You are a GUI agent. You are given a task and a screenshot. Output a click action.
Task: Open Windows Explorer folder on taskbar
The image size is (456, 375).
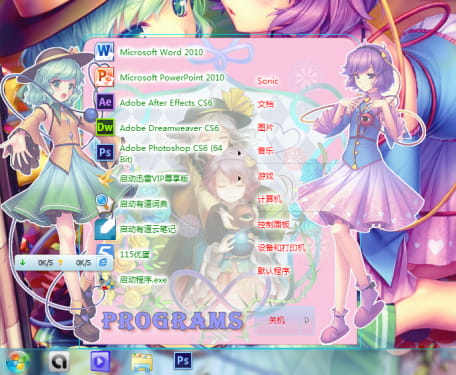point(142,362)
